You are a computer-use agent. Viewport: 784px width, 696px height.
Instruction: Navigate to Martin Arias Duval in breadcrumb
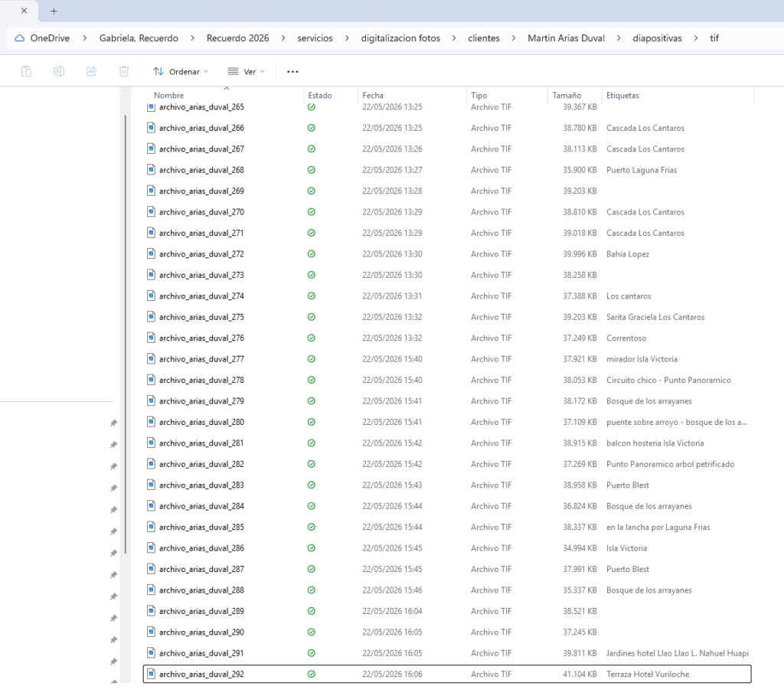point(566,38)
